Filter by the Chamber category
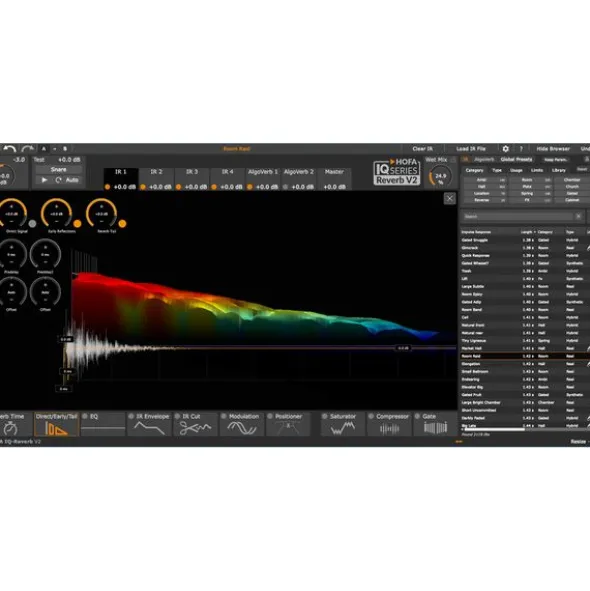This screenshot has width=590, height=591. coord(572,180)
